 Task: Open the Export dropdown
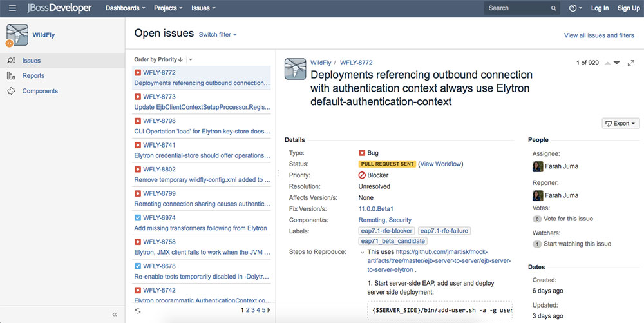[621, 123]
